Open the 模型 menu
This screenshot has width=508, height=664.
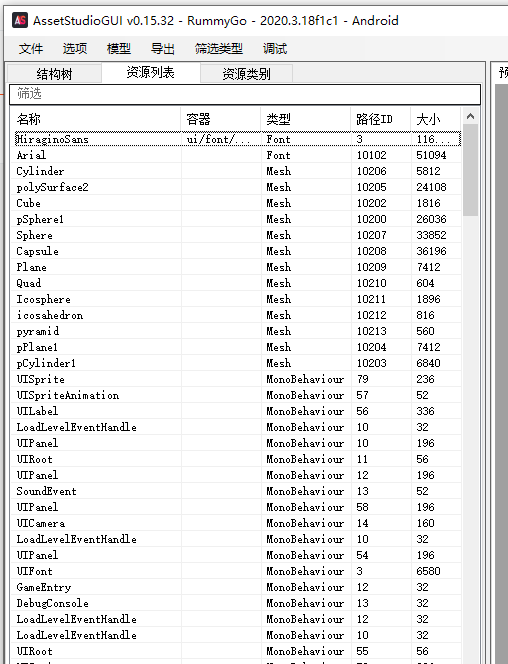point(119,49)
